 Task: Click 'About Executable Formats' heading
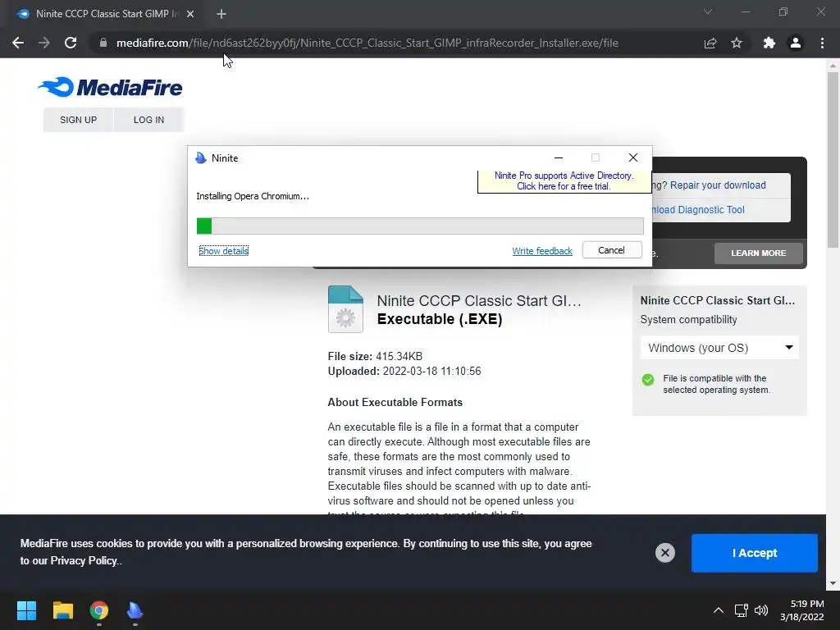pos(395,402)
